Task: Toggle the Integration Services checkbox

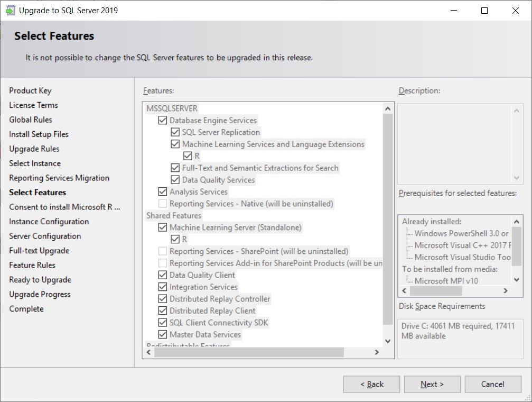Action: point(163,287)
